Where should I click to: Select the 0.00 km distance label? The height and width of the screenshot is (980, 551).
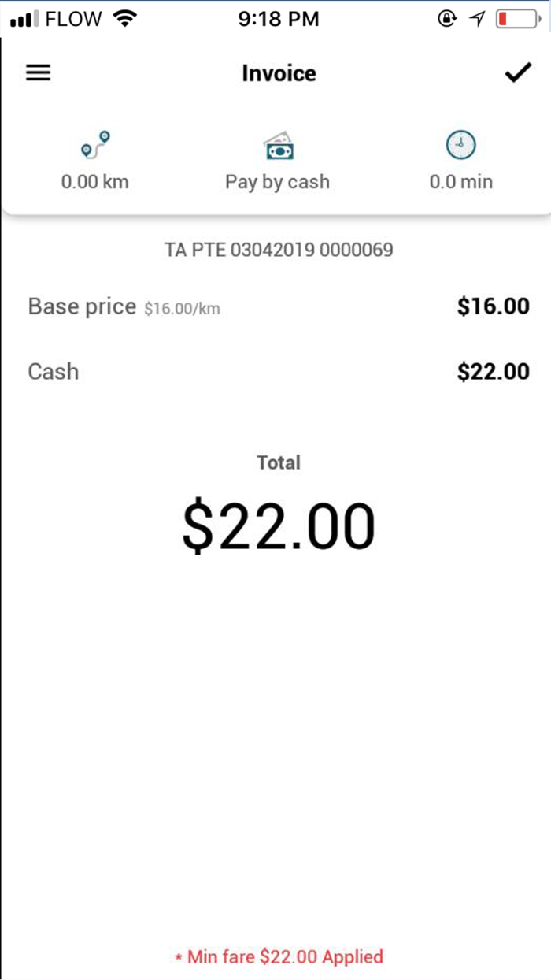click(94, 181)
